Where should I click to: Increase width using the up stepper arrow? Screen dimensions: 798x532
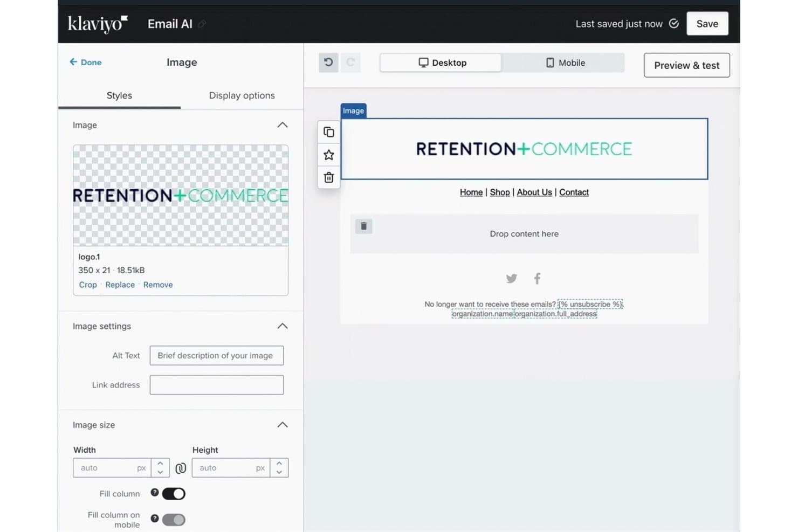coord(160,463)
